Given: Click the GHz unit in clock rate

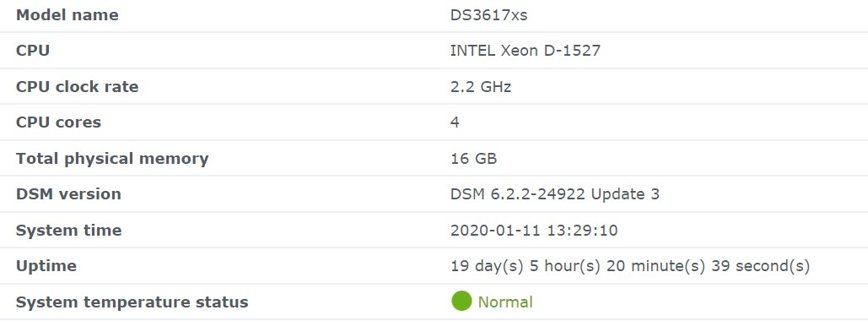Looking at the screenshot, I should tap(495, 86).
